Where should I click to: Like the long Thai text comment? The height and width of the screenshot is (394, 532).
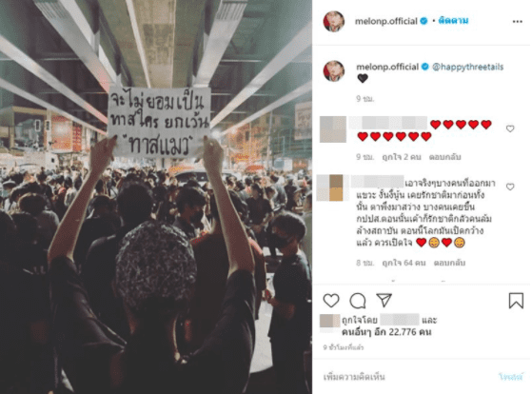click(x=510, y=187)
